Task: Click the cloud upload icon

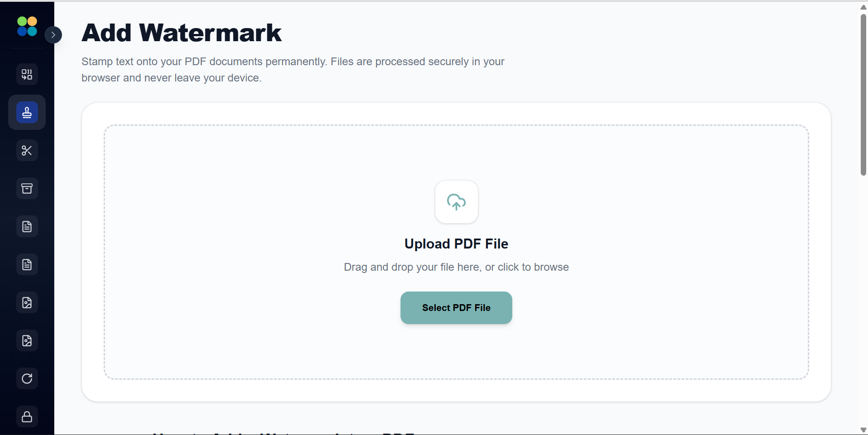Action: coord(456,202)
